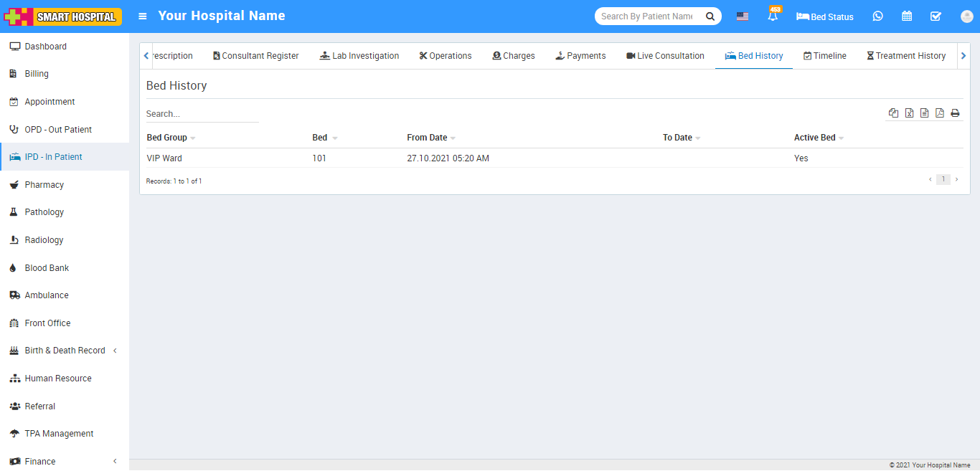Export bed history to Excel

pyautogui.click(x=909, y=113)
